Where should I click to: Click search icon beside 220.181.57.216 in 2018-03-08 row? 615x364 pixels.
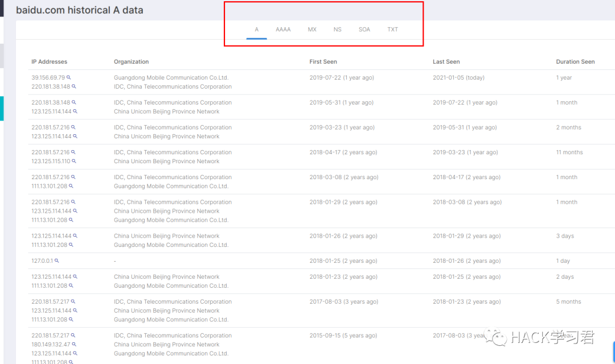click(x=73, y=177)
